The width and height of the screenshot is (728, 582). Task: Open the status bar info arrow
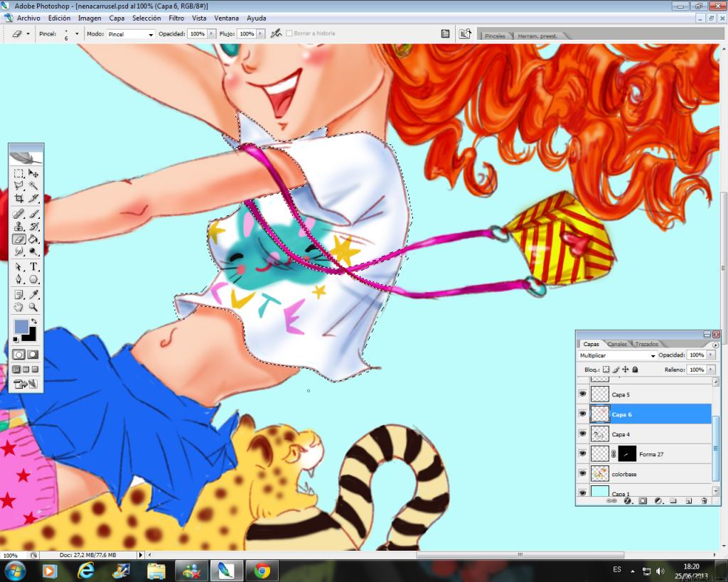pos(141,554)
